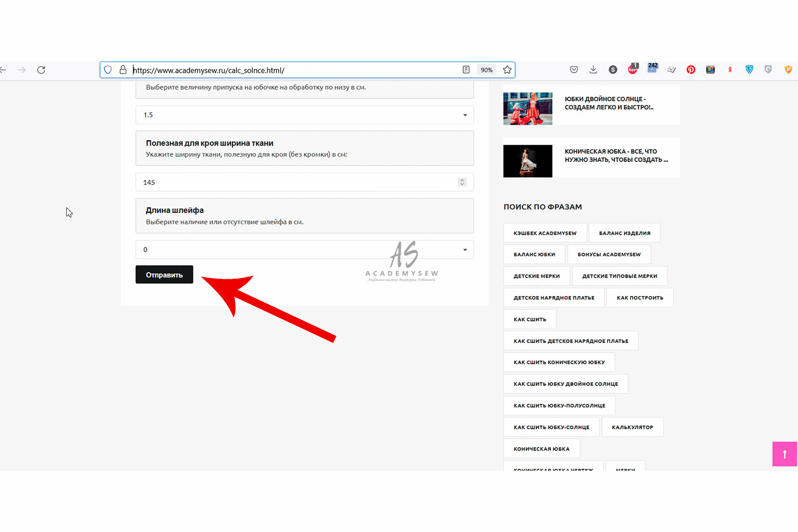Open the downloads panel
The height and width of the screenshot is (532, 798).
tap(593, 70)
